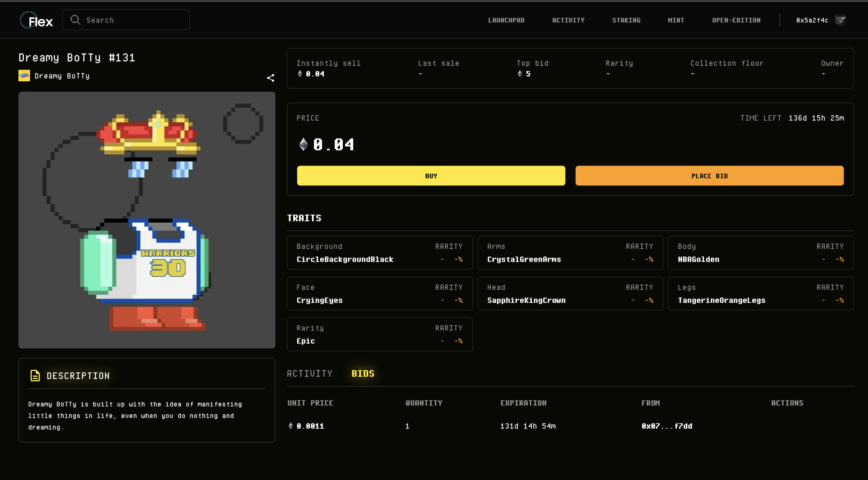Click the search magnifier icon

76,20
